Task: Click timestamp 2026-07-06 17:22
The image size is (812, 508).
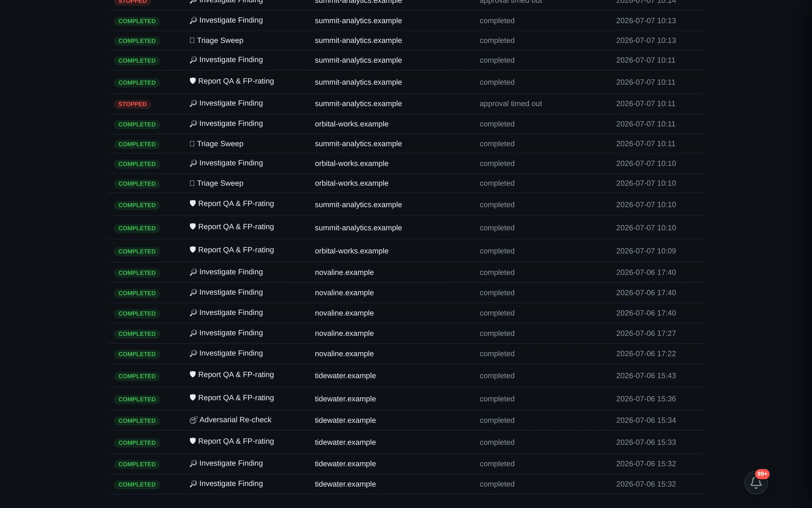Action: click(646, 353)
